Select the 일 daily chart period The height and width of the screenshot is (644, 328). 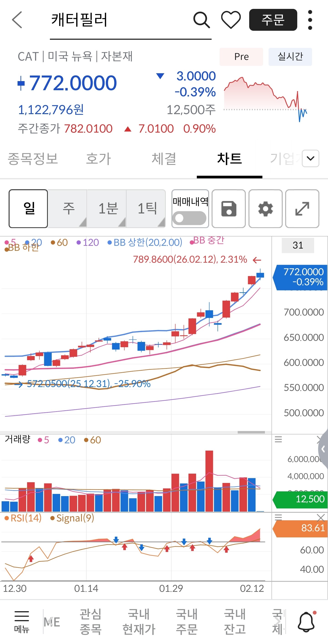pyautogui.click(x=28, y=208)
